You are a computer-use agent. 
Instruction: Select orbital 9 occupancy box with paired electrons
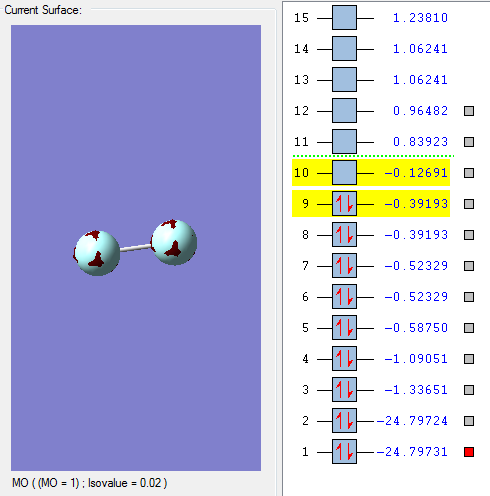click(x=344, y=204)
